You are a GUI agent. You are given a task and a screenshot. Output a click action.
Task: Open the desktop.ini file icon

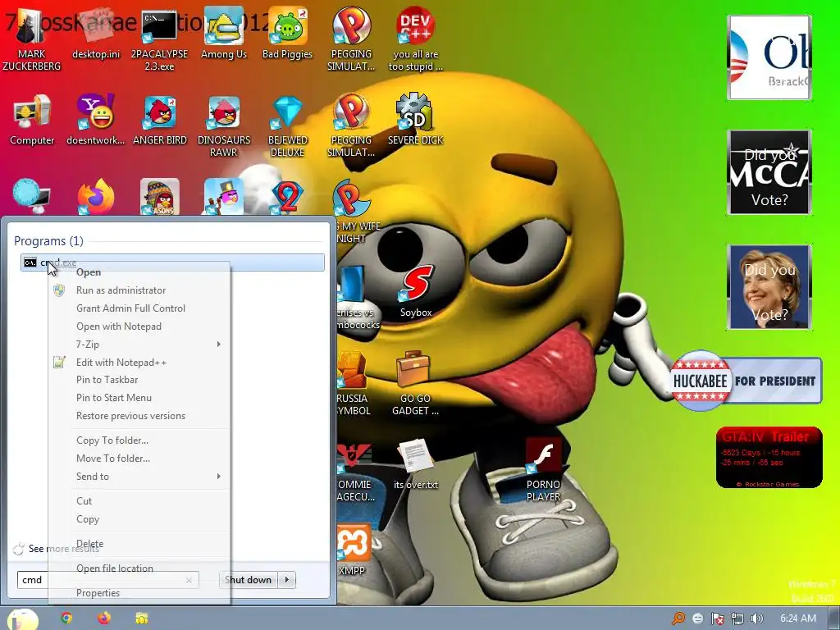(x=96, y=33)
